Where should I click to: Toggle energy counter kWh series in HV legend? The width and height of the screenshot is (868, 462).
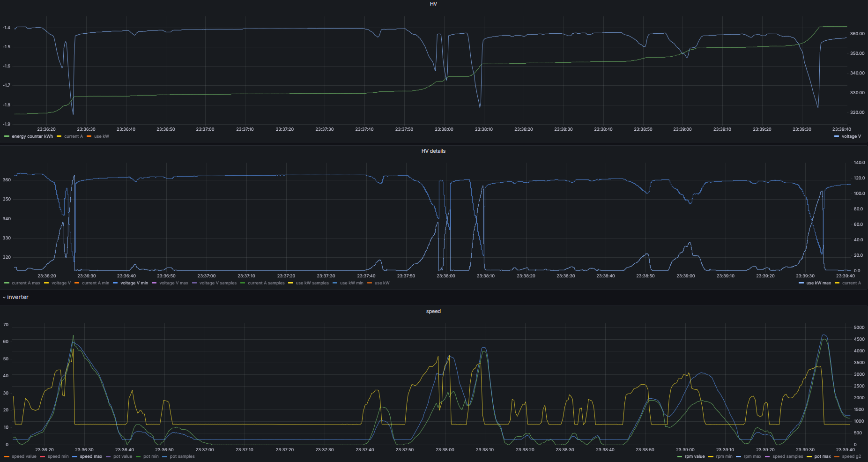tap(32, 136)
